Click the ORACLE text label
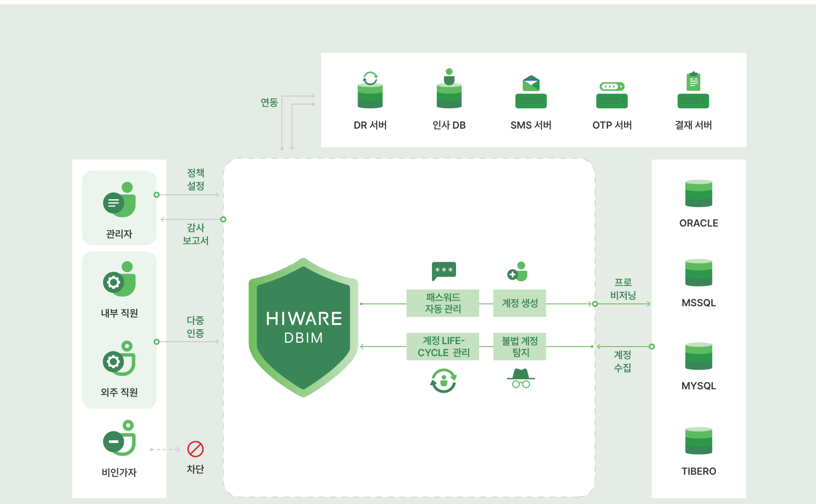 pyautogui.click(x=698, y=223)
